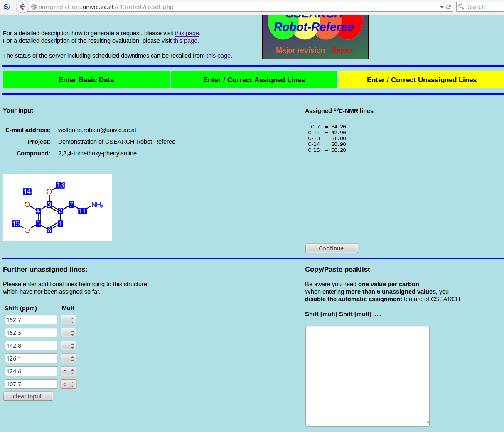Click the molecule structure image
504x432 pixels.
tap(57, 207)
